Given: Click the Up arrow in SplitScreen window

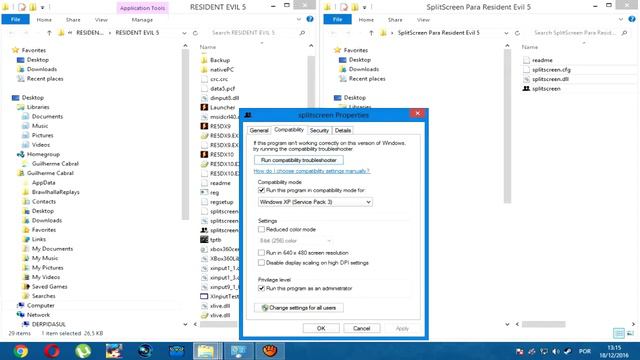Looking at the screenshot, I should click(371, 33).
